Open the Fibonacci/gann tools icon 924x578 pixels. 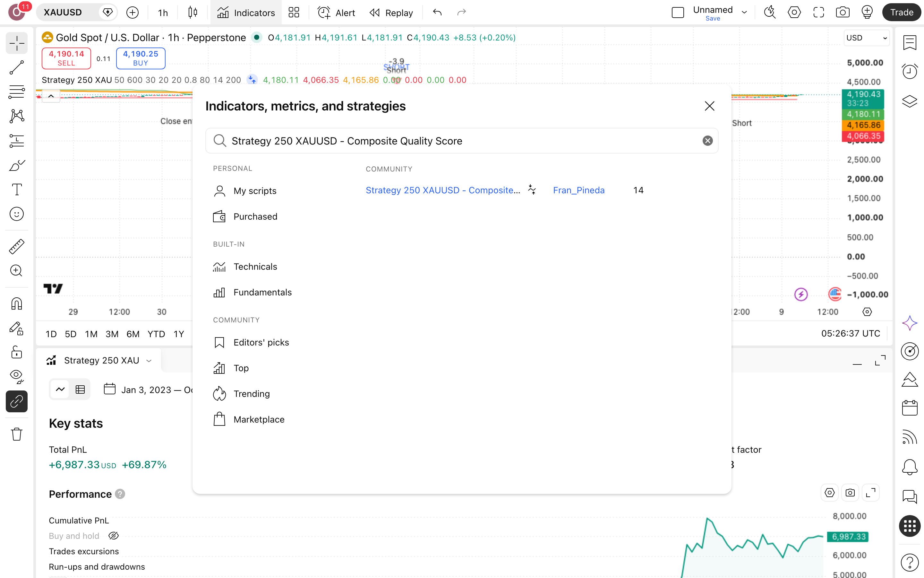click(x=16, y=92)
